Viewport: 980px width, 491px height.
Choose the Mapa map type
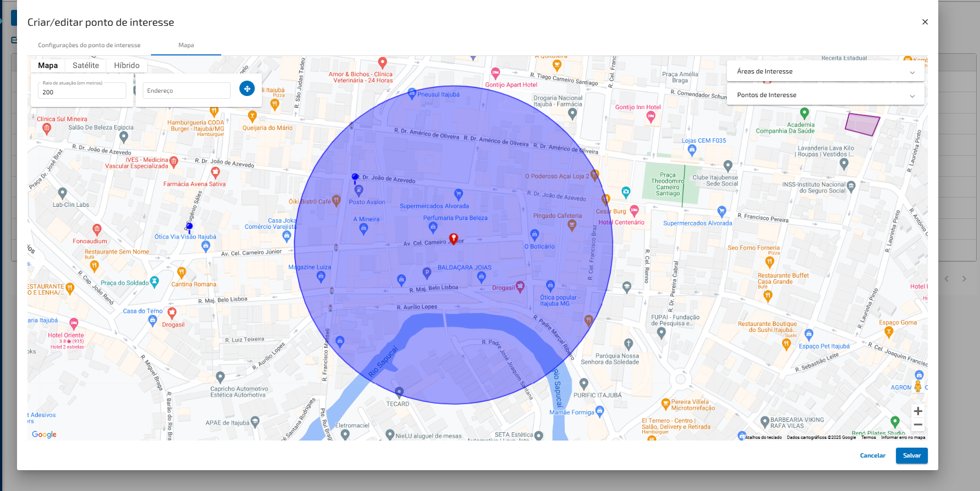(48, 65)
